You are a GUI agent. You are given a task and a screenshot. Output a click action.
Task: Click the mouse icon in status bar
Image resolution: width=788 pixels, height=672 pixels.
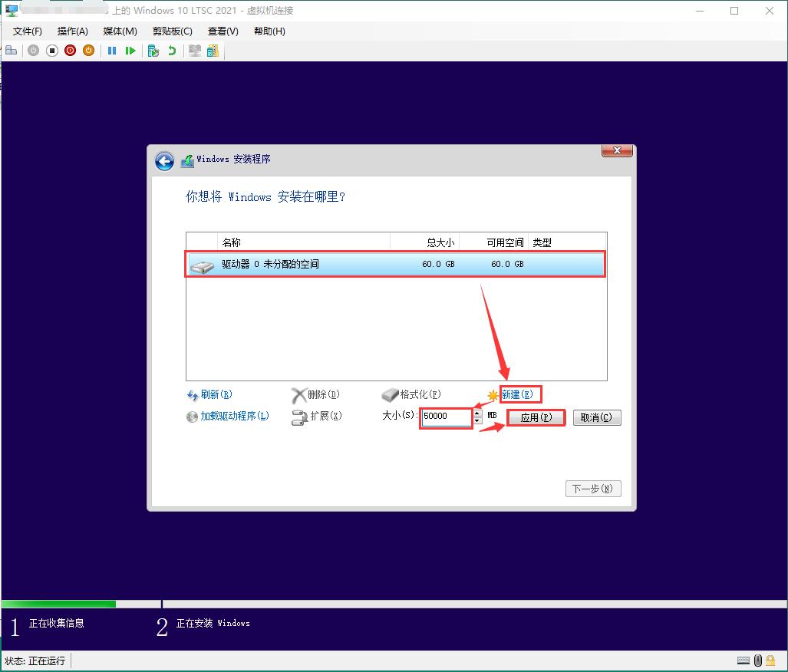pyautogui.click(x=758, y=660)
